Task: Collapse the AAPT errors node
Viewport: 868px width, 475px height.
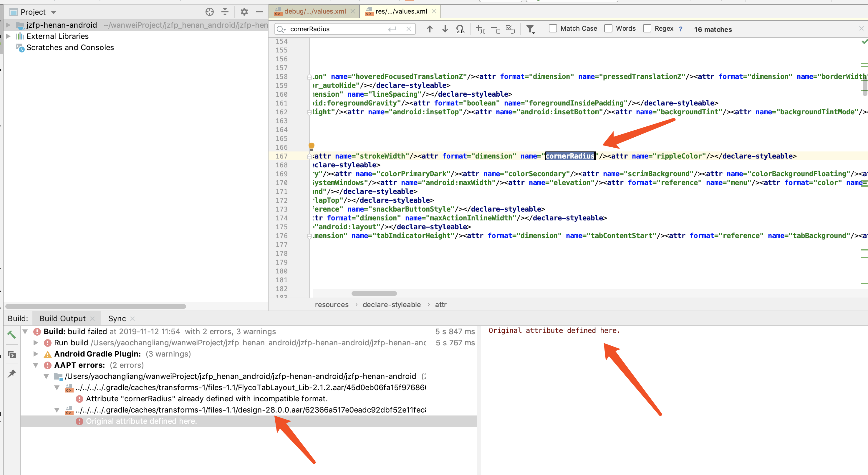Action: (x=36, y=365)
